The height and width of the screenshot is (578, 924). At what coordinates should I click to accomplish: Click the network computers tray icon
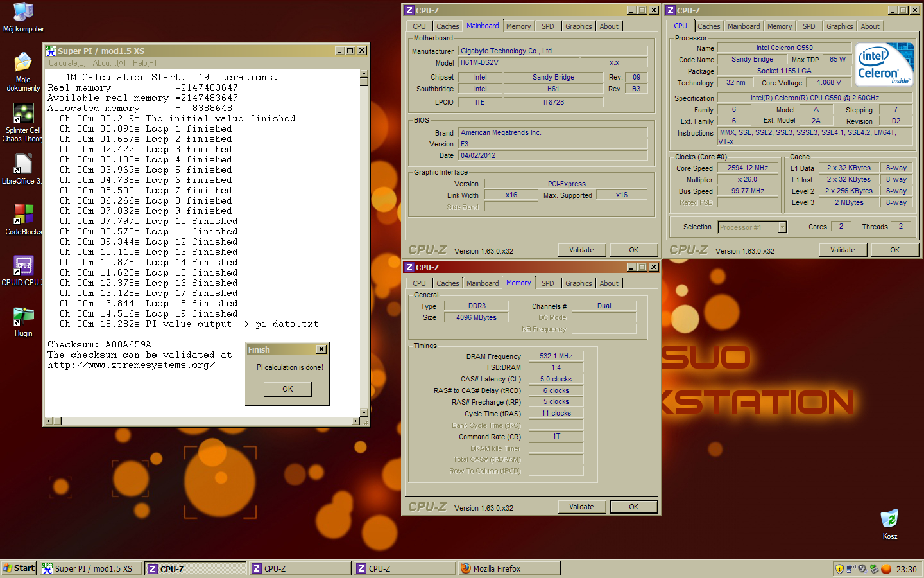coord(851,568)
